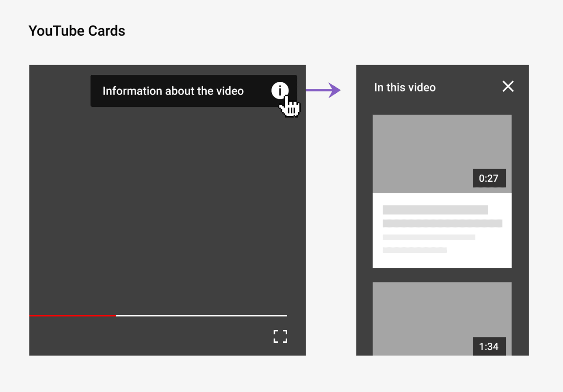Click the "YouTube Cards" title text
This screenshot has height=392, width=563.
click(x=77, y=30)
